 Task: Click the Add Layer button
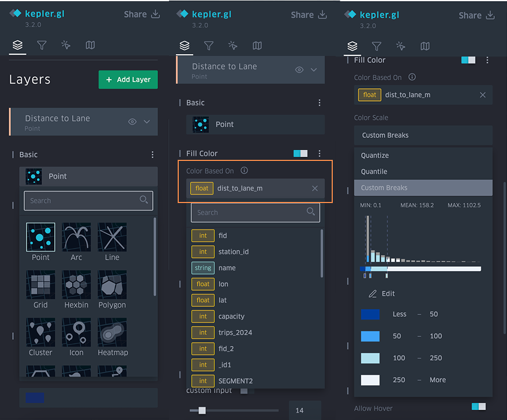[x=128, y=80]
